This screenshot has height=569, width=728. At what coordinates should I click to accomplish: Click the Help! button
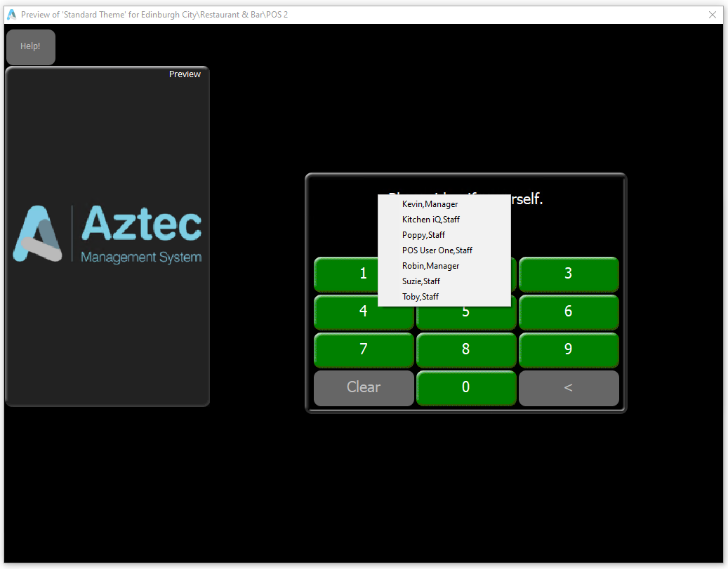[x=30, y=47]
